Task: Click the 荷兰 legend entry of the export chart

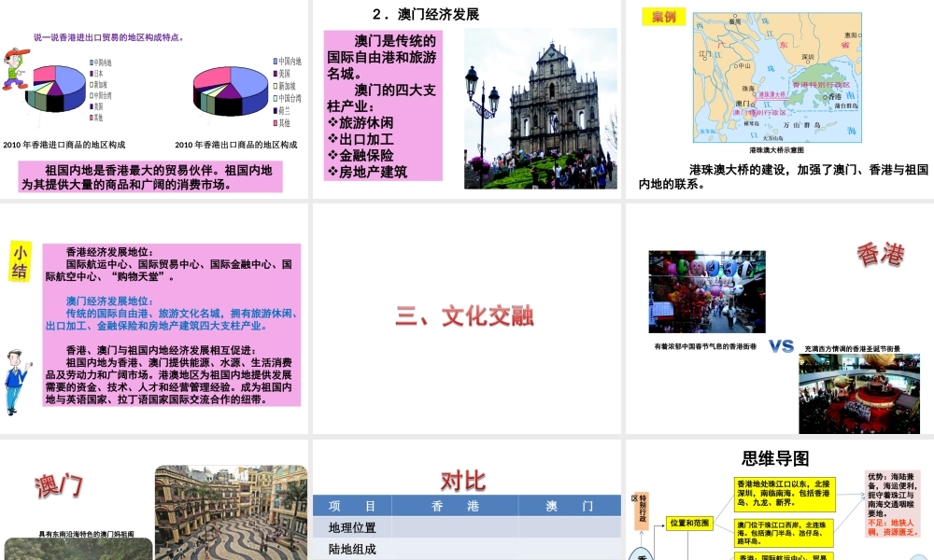Action: [x=282, y=111]
